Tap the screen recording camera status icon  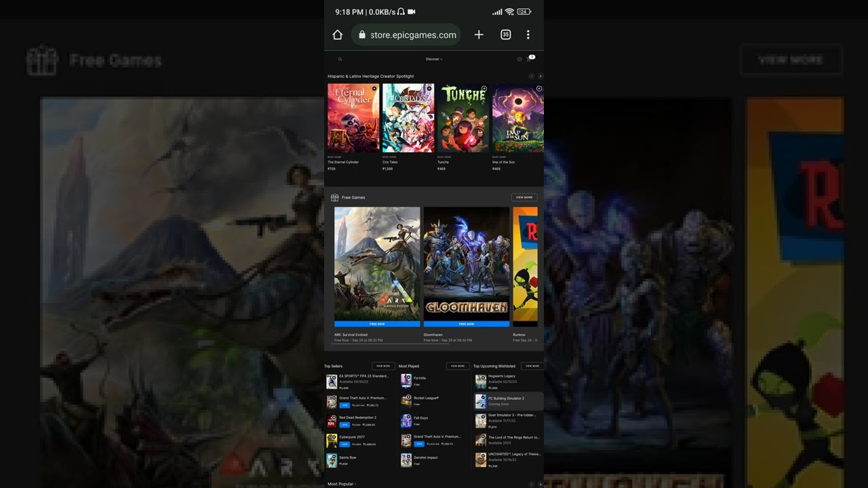coord(411,12)
